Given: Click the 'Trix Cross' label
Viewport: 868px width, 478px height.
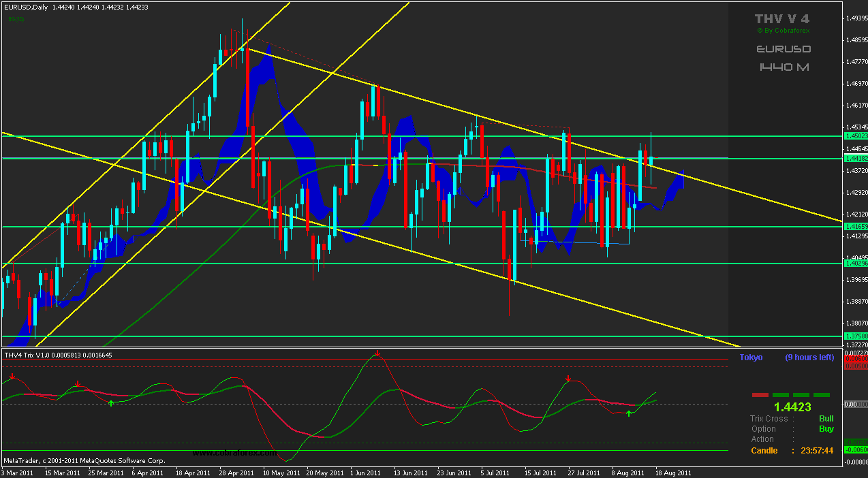Looking at the screenshot, I should click(769, 419).
